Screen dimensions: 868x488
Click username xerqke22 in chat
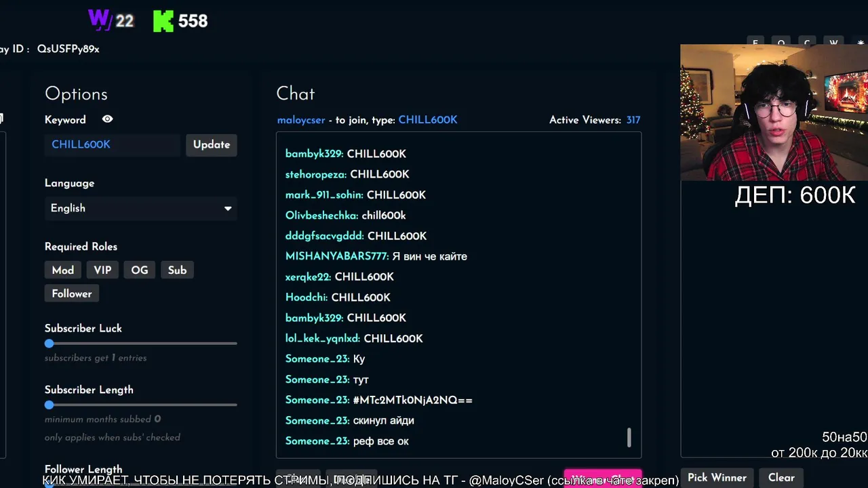pyautogui.click(x=308, y=277)
